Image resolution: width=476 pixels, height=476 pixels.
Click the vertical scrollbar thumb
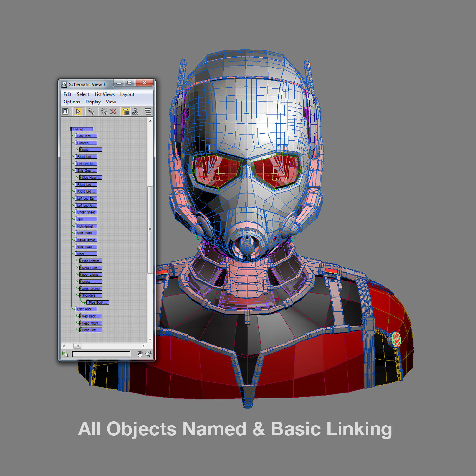pos(150,230)
